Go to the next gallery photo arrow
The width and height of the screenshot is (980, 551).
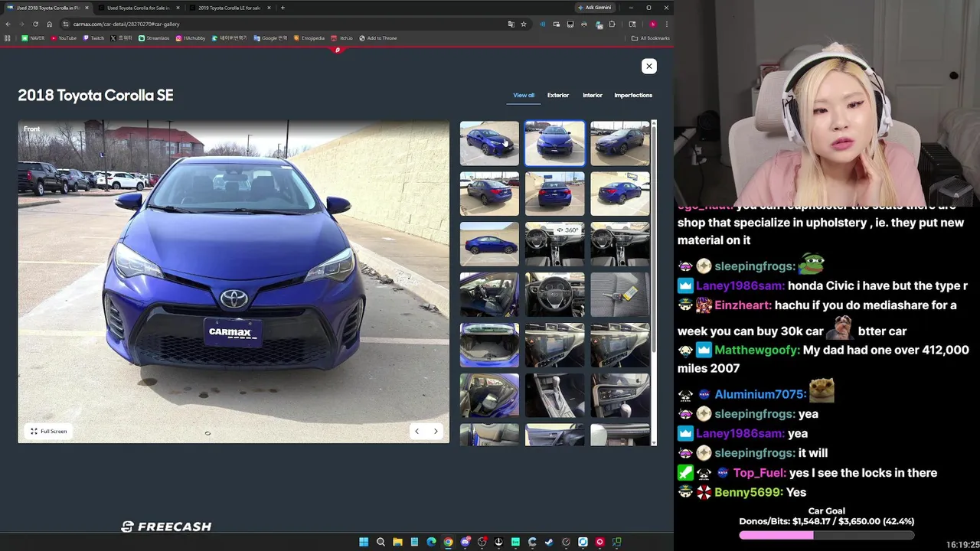coord(436,432)
